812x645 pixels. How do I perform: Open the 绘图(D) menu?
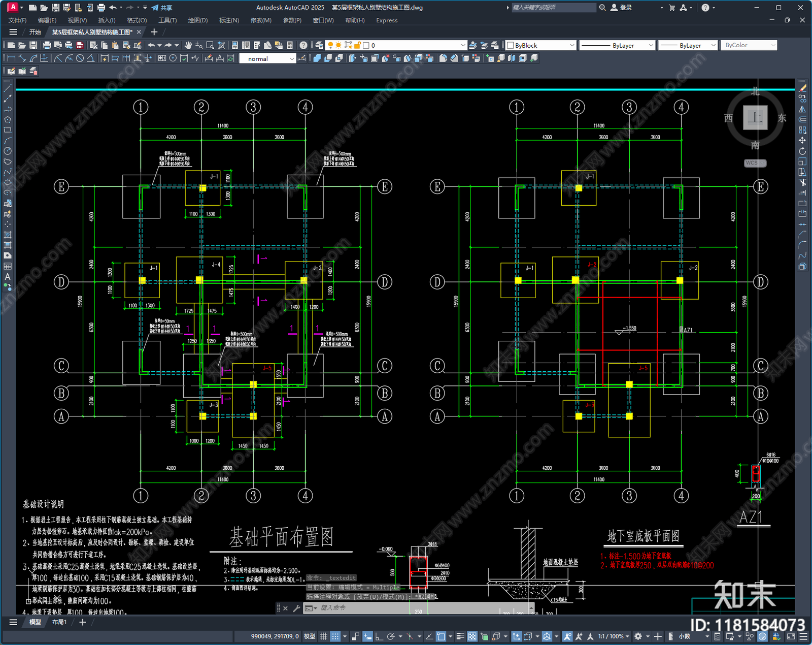(198, 20)
